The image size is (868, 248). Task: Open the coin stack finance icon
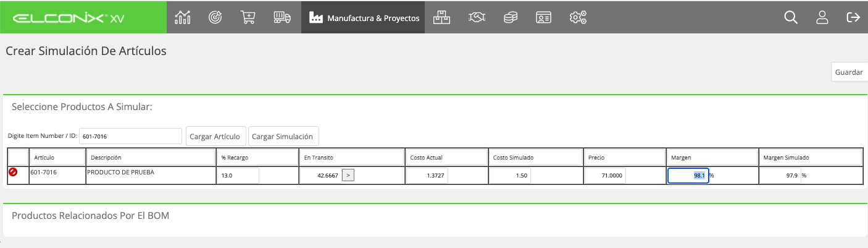click(x=510, y=17)
